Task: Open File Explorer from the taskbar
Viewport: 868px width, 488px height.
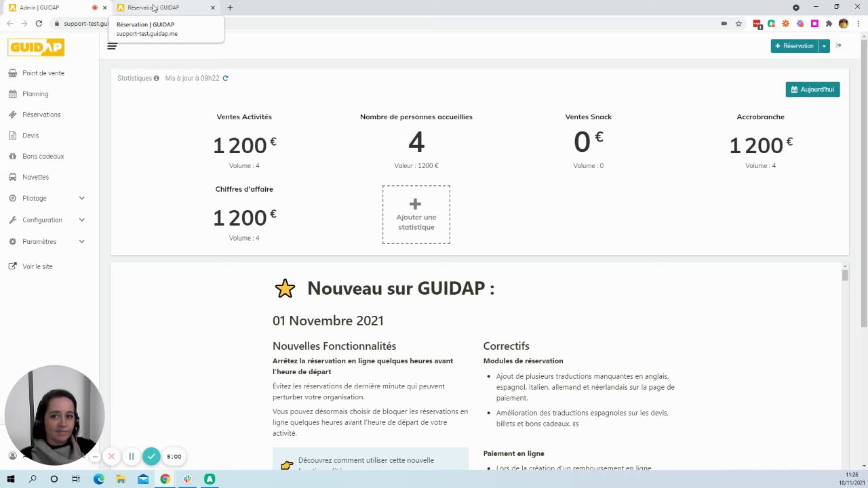Action: [121, 479]
